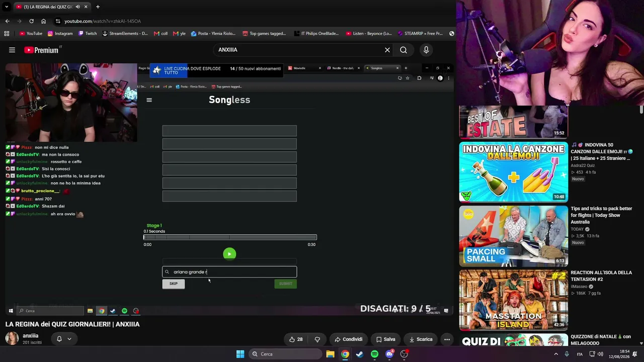The image size is (644, 362).
Task: View site information icon in address bar
Action: tap(58, 21)
